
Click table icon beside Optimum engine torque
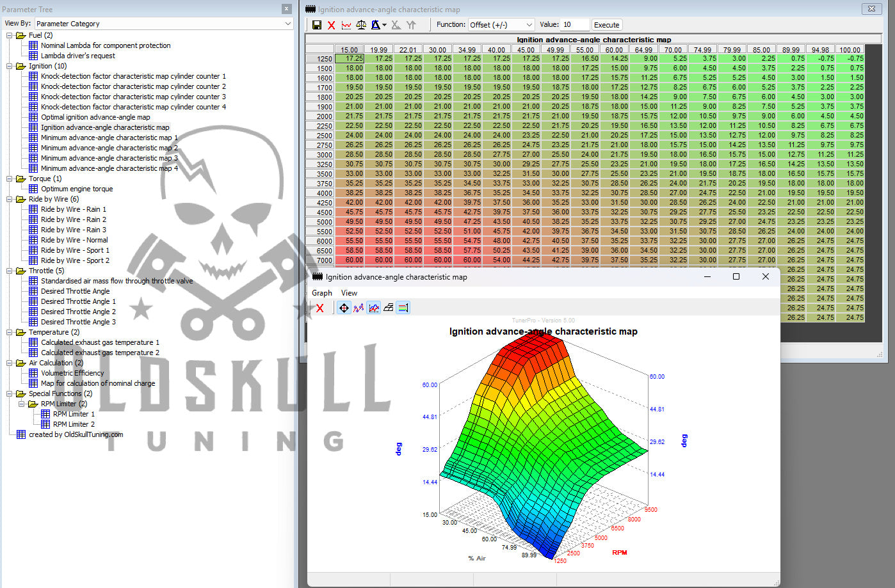click(33, 189)
